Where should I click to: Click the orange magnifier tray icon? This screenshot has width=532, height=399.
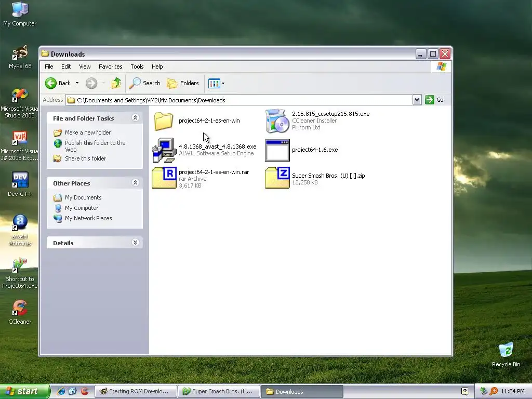(x=494, y=391)
